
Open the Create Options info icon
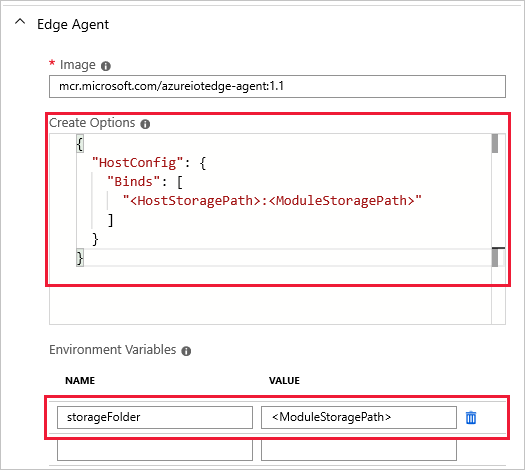[145, 124]
